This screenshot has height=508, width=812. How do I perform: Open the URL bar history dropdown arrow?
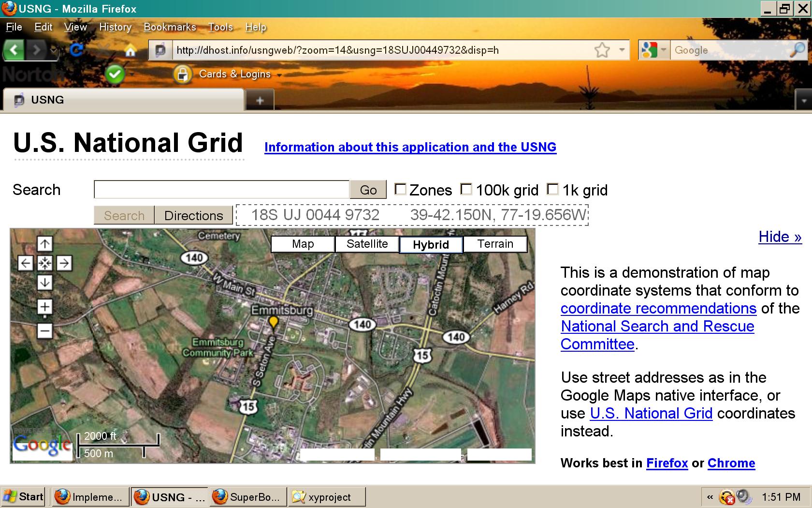pyautogui.click(x=622, y=50)
